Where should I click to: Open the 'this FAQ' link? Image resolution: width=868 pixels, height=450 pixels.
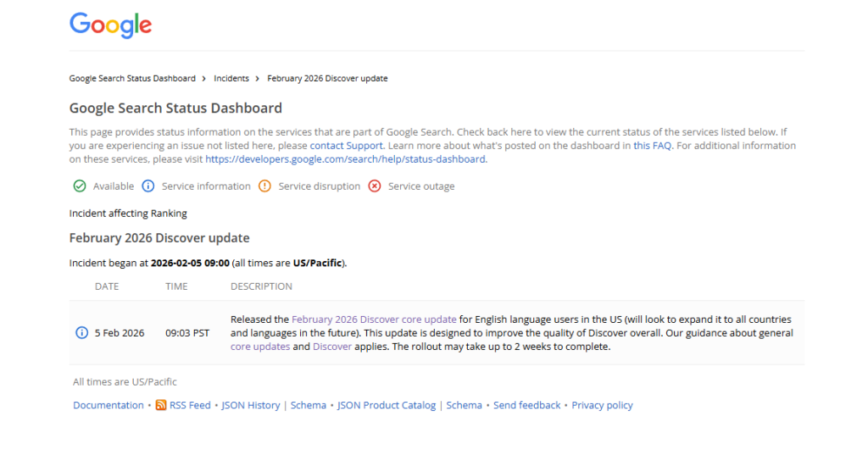(x=653, y=146)
